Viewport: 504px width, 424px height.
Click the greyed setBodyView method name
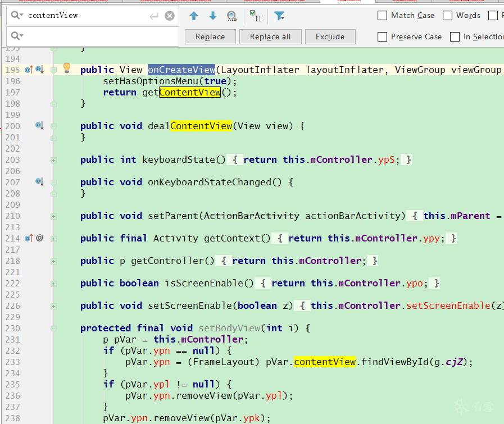pos(229,329)
